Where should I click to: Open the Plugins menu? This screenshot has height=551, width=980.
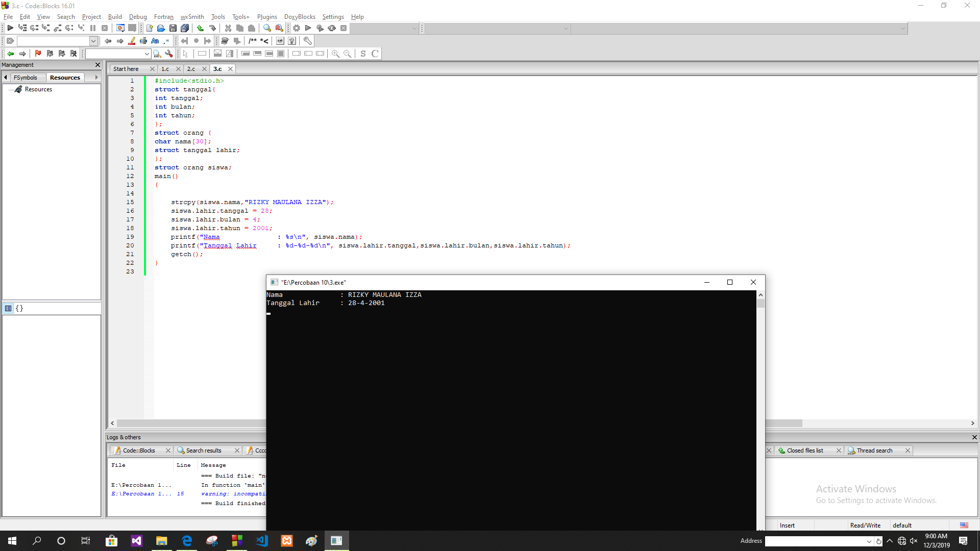pyautogui.click(x=267, y=17)
